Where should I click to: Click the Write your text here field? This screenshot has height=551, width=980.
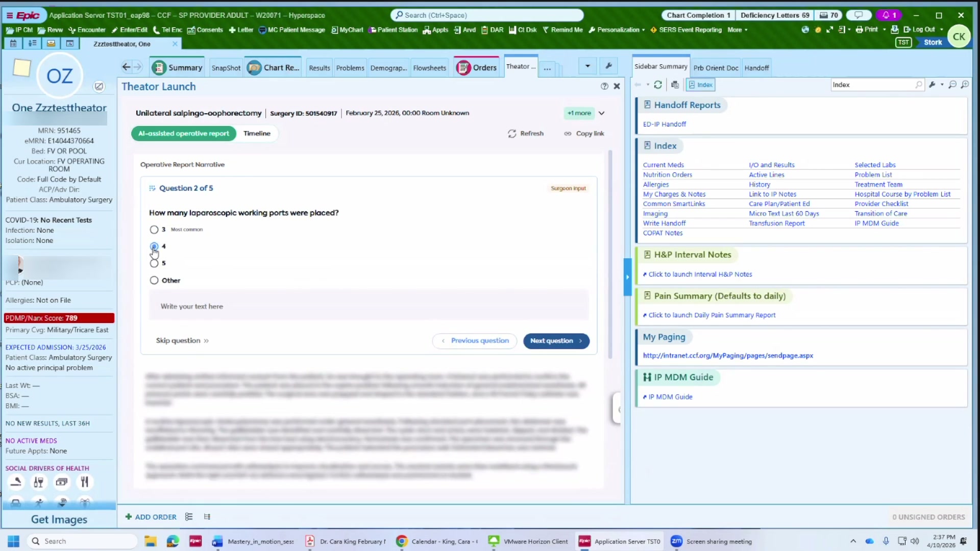point(369,306)
